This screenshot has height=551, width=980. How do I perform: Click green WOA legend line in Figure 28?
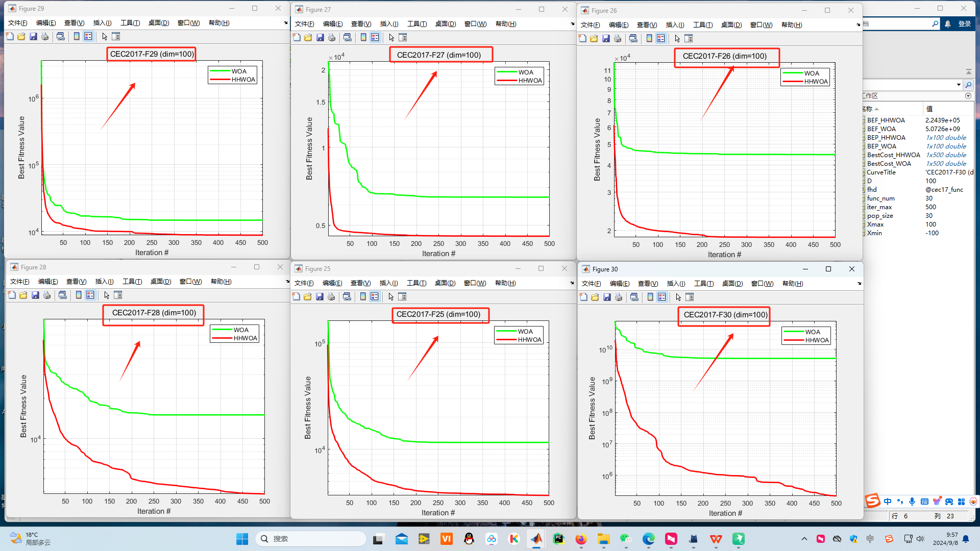pos(222,330)
